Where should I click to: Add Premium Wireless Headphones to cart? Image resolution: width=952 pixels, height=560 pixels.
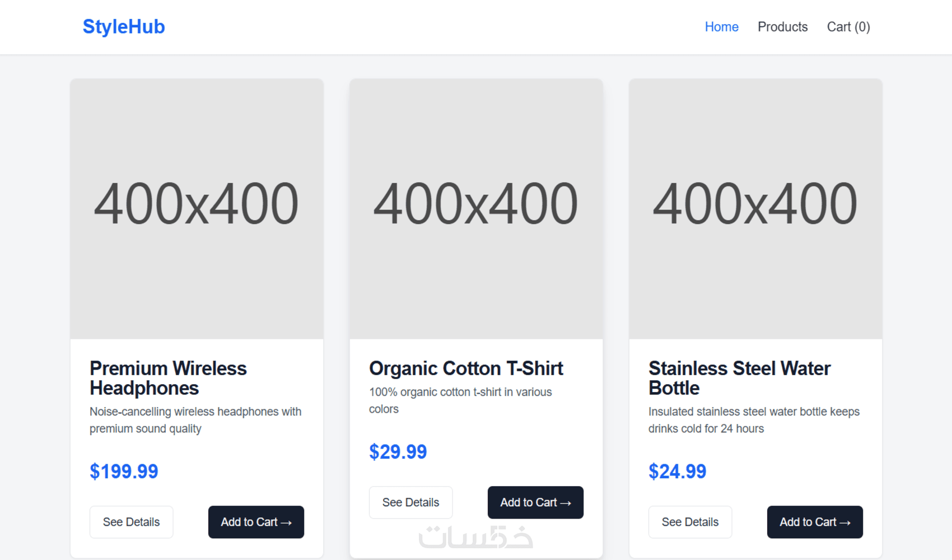tap(256, 522)
